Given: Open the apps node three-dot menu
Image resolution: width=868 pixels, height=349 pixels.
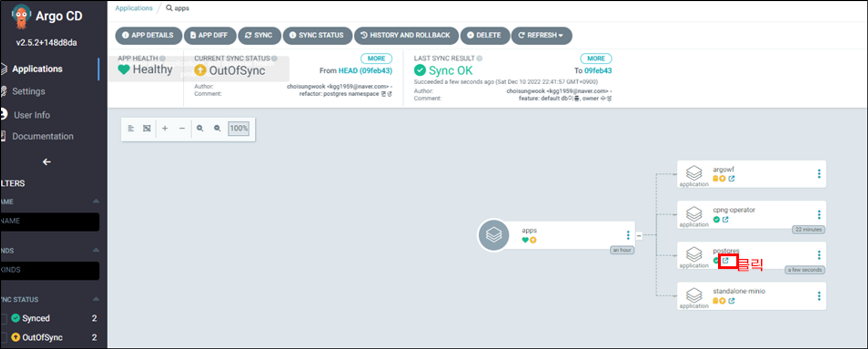Looking at the screenshot, I should 628,235.
